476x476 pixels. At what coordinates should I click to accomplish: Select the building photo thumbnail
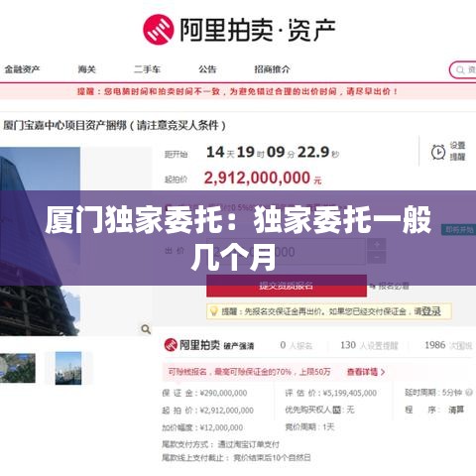pyautogui.click(x=68, y=368)
